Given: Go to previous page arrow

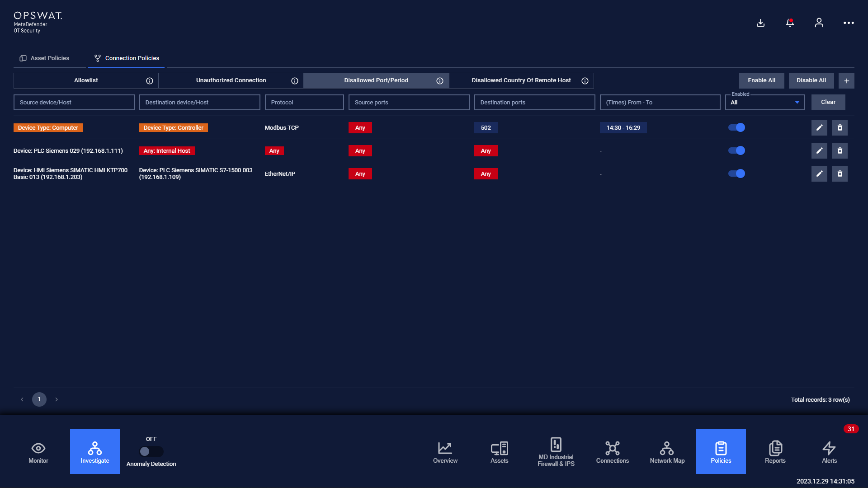Looking at the screenshot, I should 22,399.
